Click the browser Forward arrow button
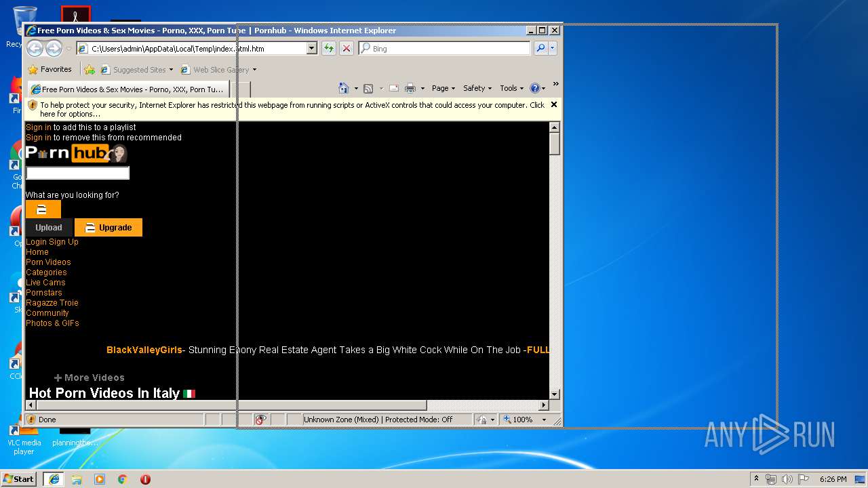Screen dimensions: 868x488 (54, 48)
